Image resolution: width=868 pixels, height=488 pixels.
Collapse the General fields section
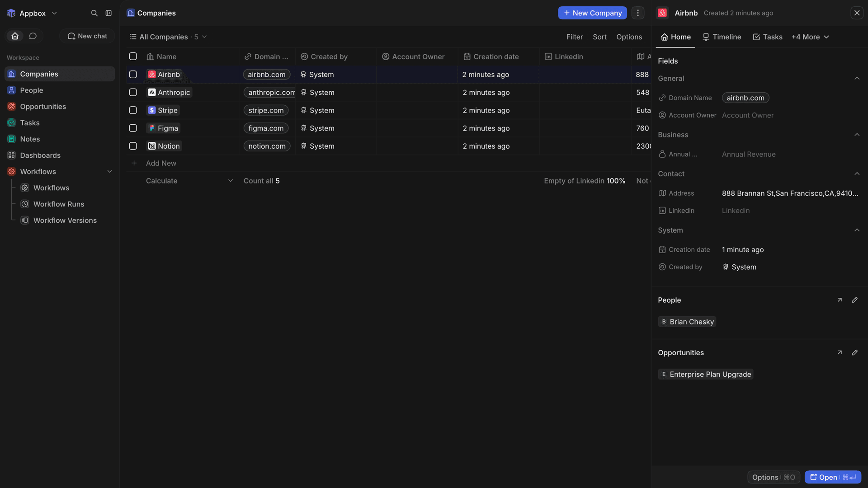pos(857,79)
